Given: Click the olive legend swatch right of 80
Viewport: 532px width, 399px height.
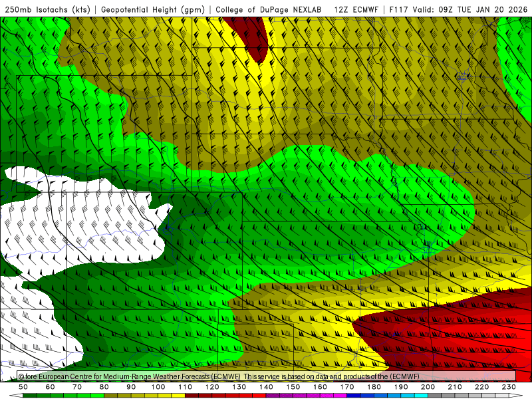Looking at the screenshot, I should click(111, 396).
